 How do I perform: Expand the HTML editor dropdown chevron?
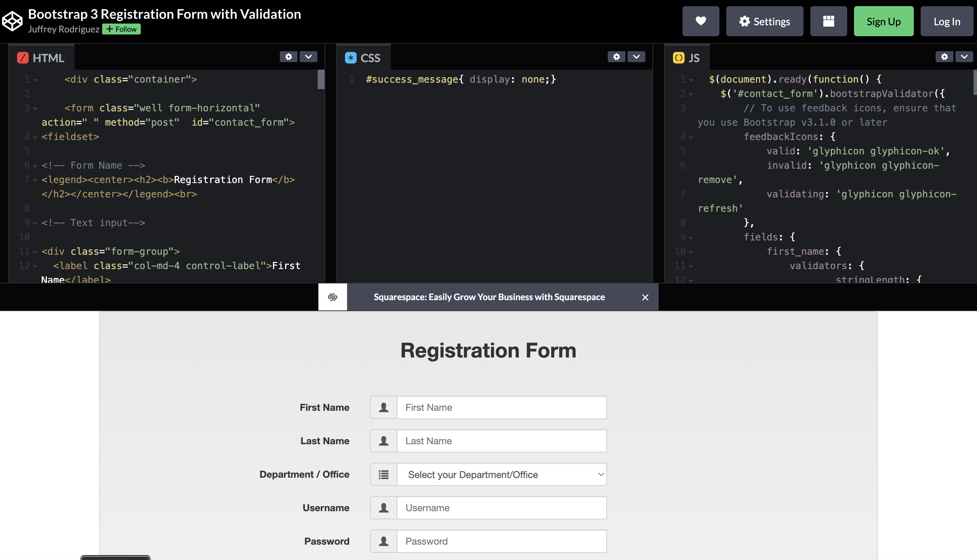pos(308,57)
